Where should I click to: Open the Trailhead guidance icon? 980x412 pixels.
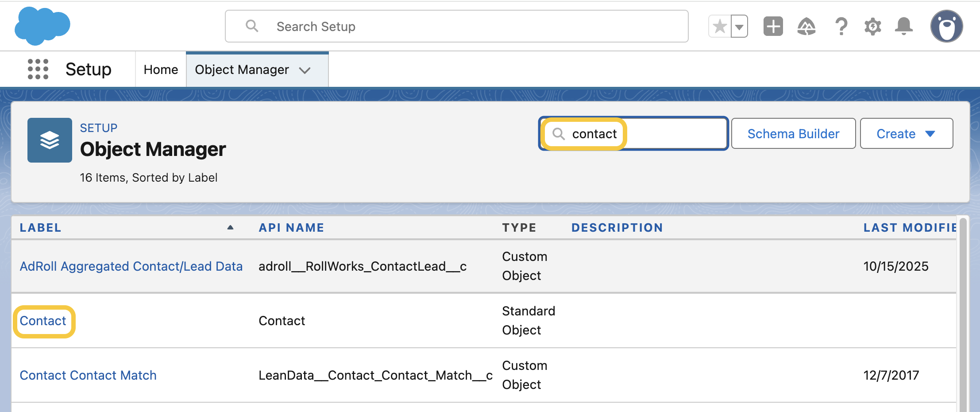pyautogui.click(x=806, y=27)
